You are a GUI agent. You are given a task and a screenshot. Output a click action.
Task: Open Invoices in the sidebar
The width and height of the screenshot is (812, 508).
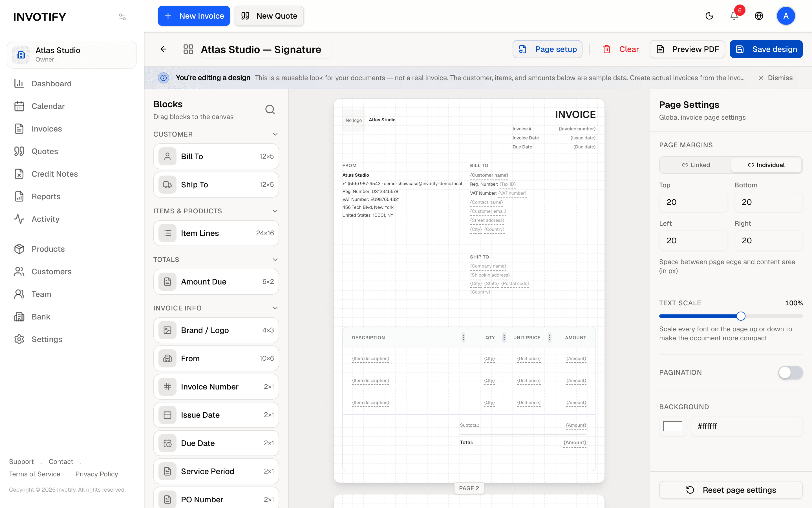pyautogui.click(x=72, y=129)
